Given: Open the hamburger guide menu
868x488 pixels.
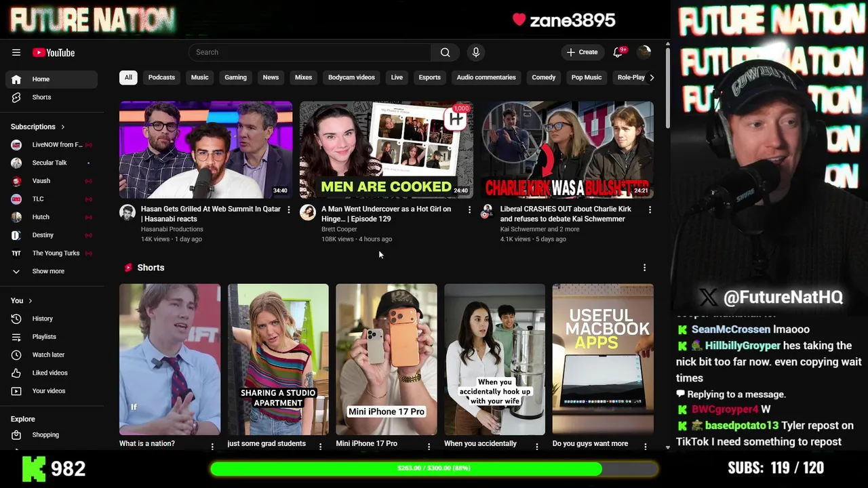Looking at the screenshot, I should (16, 52).
